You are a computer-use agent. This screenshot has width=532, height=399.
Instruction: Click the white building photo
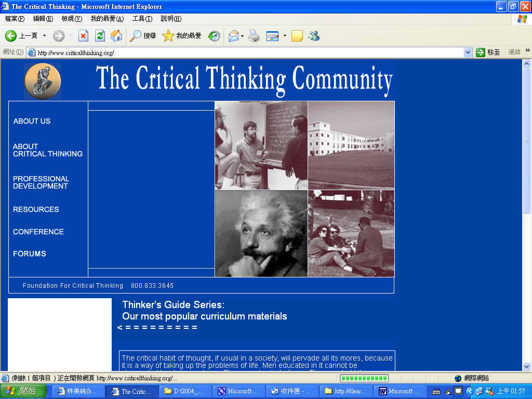(351, 145)
